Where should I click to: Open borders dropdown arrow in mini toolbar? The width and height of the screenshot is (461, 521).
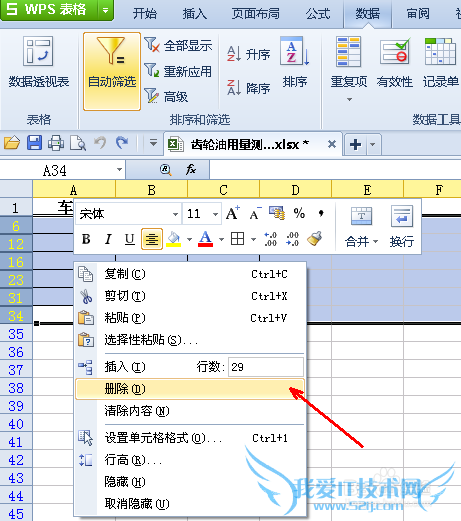pyautogui.click(x=253, y=239)
